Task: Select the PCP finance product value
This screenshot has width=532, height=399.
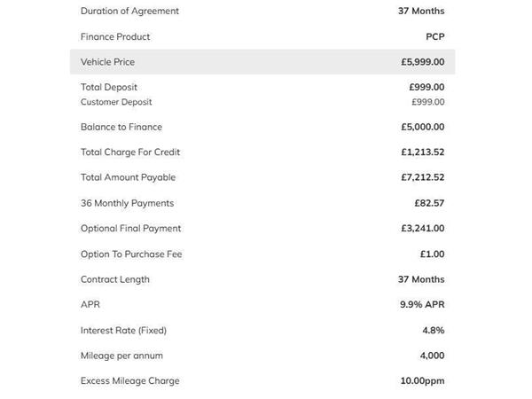Action: click(435, 36)
